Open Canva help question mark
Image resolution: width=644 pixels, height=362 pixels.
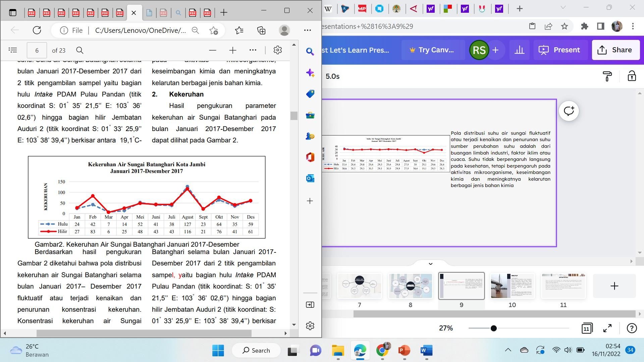632,328
